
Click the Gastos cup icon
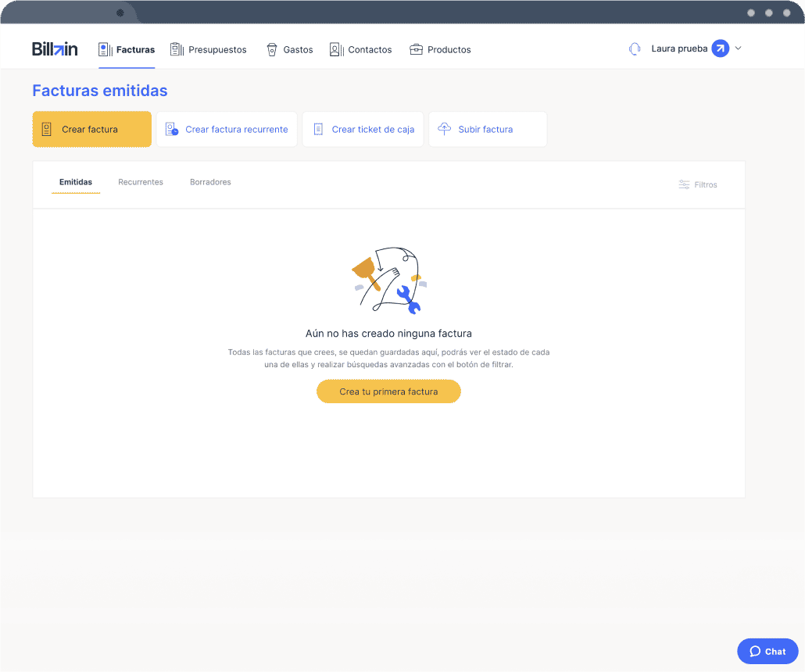(x=272, y=50)
